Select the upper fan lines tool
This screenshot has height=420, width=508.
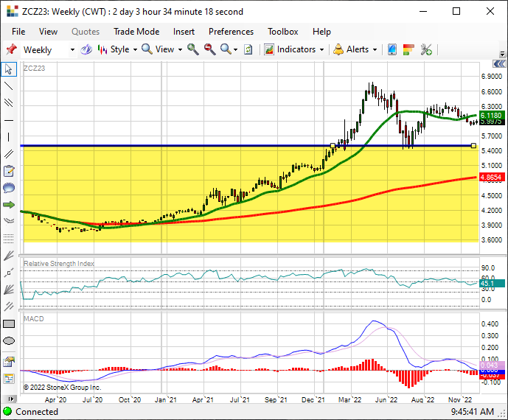pos(9,256)
